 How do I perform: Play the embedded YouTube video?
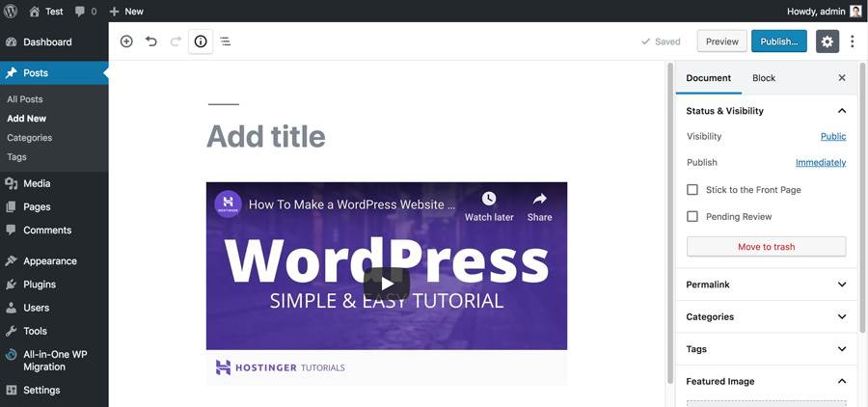[387, 284]
